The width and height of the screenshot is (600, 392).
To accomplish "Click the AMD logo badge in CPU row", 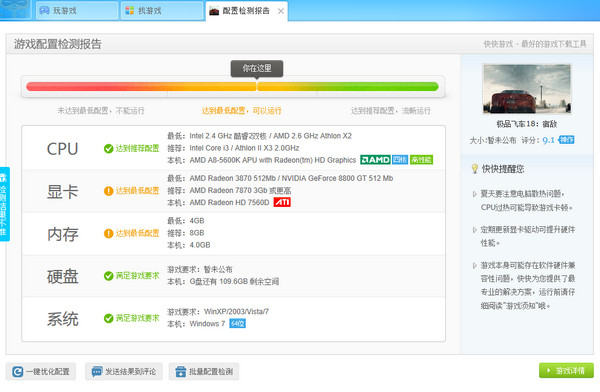I will [375, 160].
